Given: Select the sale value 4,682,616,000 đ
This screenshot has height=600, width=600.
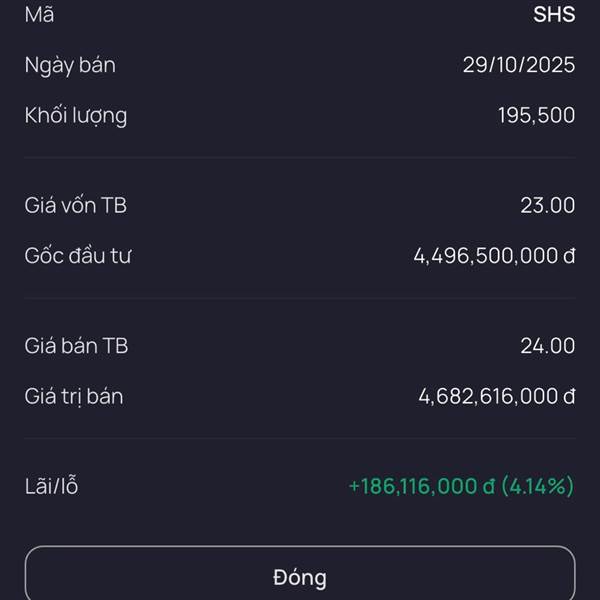Looking at the screenshot, I should 496,396.
